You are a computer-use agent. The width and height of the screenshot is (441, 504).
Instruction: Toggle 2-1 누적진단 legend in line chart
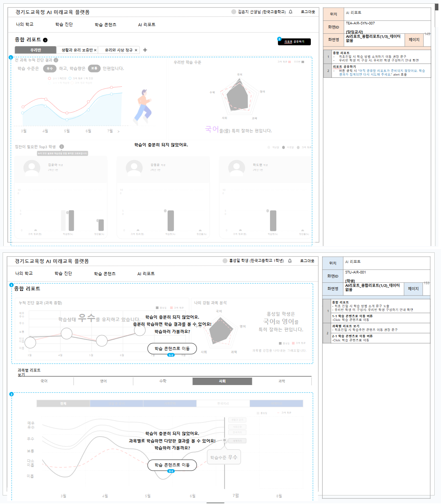click(50, 79)
